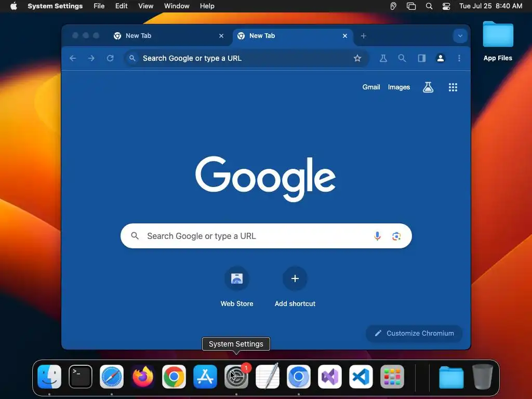
Task: Open the Trash in the Dock
Action: click(483, 377)
